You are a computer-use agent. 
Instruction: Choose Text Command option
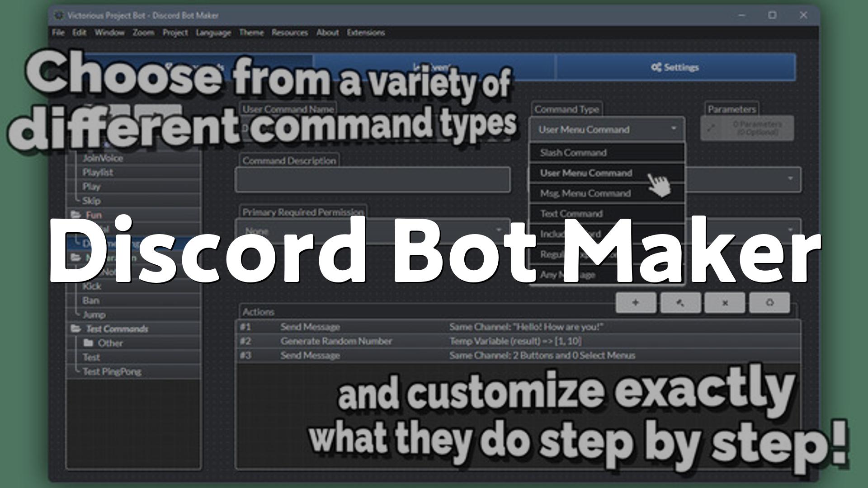[x=607, y=214]
